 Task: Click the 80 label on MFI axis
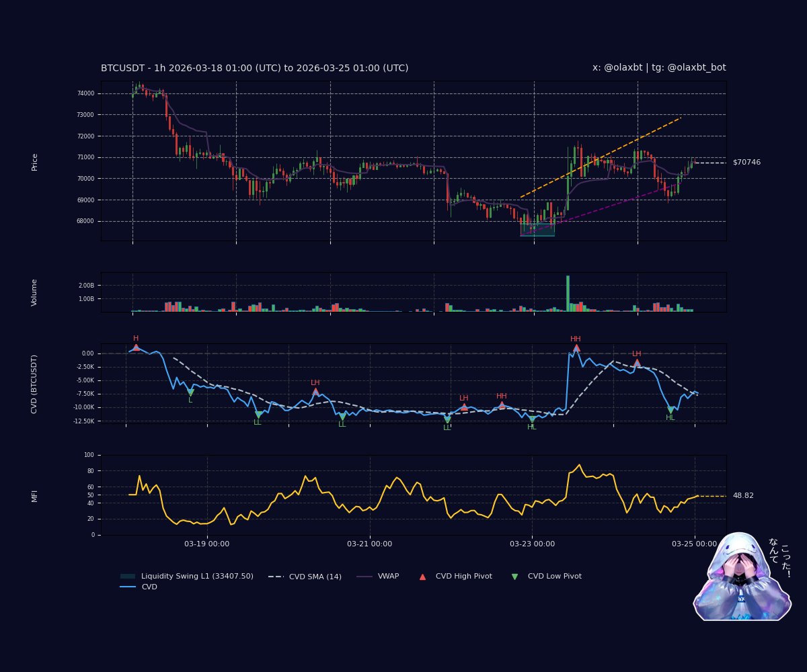pyautogui.click(x=91, y=471)
